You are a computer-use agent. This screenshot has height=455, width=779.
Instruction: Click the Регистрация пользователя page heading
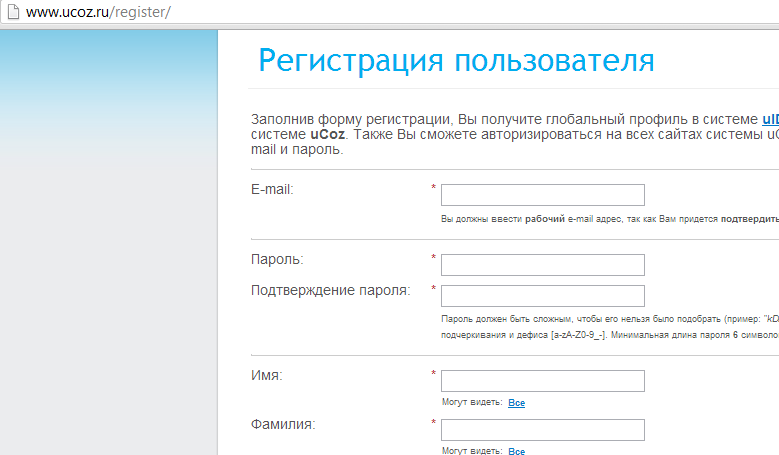click(456, 61)
